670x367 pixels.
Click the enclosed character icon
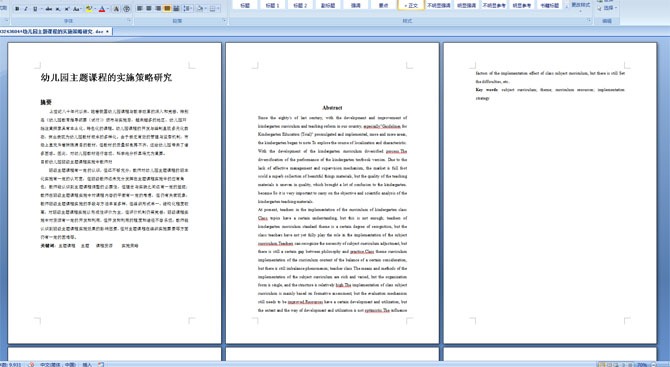coord(126,9)
